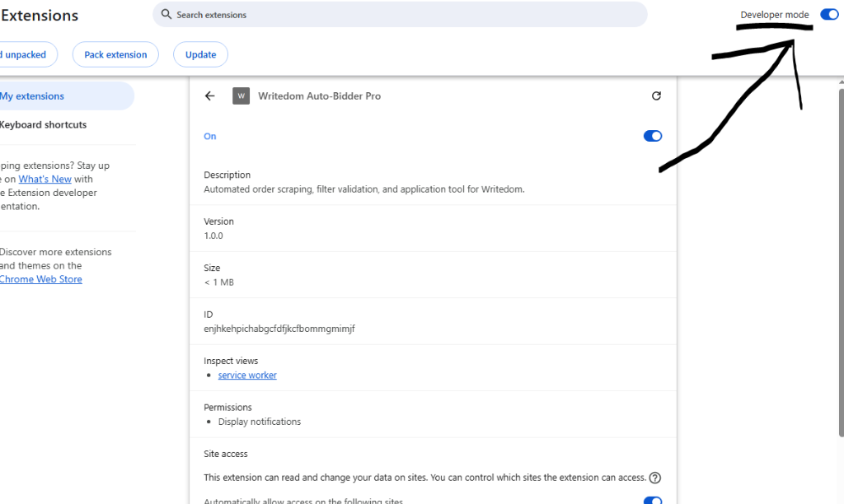The width and height of the screenshot is (844, 504).
Task: Turn off Developer mode toggle
Action: (x=829, y=15)
